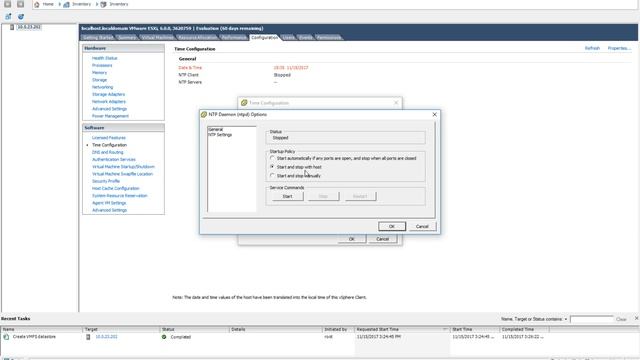Click OK in Time Configuration dialog behind

tap(351, 239)
